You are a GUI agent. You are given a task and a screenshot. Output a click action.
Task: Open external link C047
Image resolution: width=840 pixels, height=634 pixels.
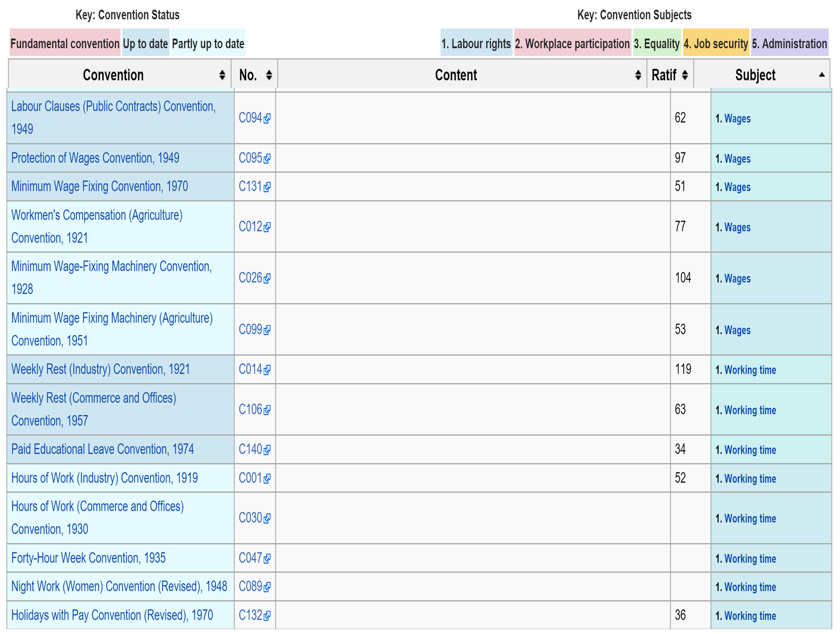tap(254, 558)
